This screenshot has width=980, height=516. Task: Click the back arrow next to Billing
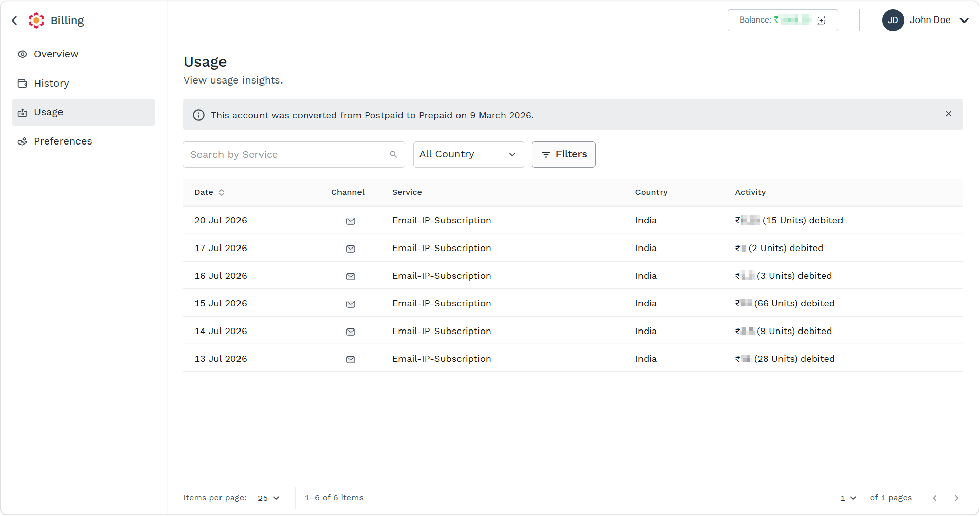coord(15,20)
